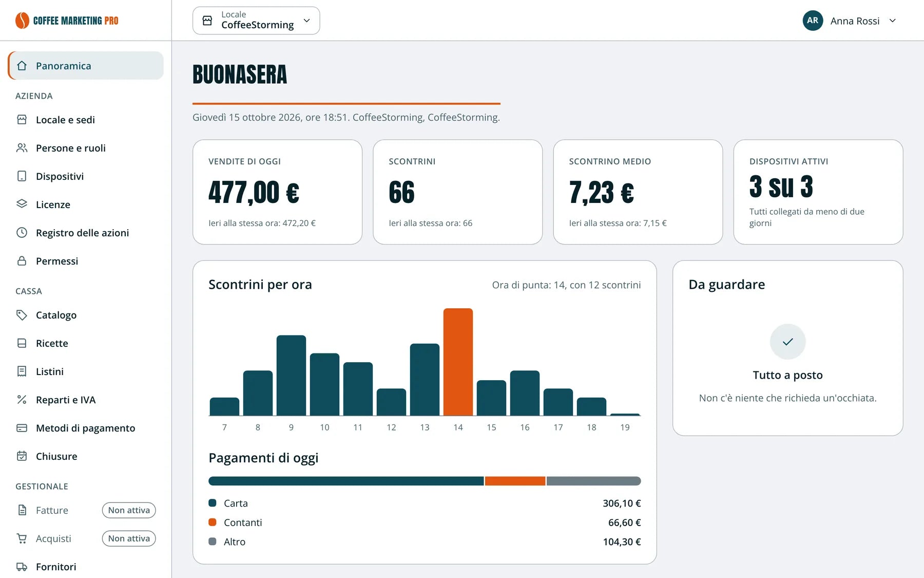
Task: Click the Ora di punta summary text
Action: point(566,285)
